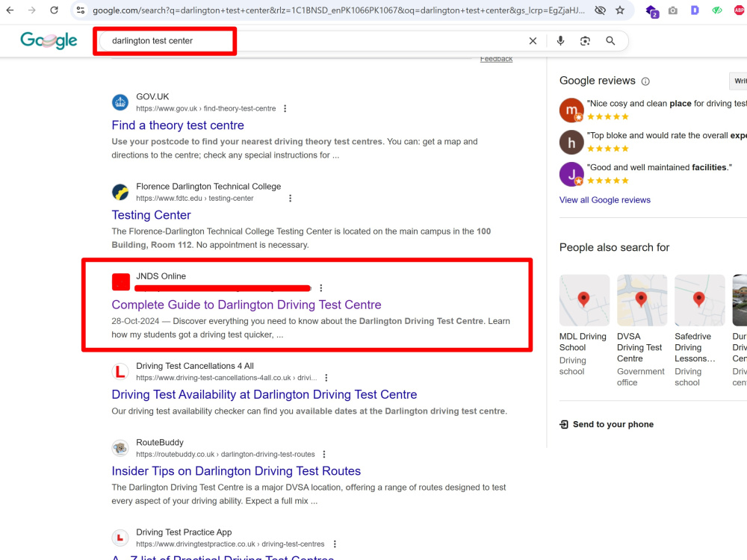Click the Driving Test Practice App site name
The image size is (747, 560).
[184, 532]
